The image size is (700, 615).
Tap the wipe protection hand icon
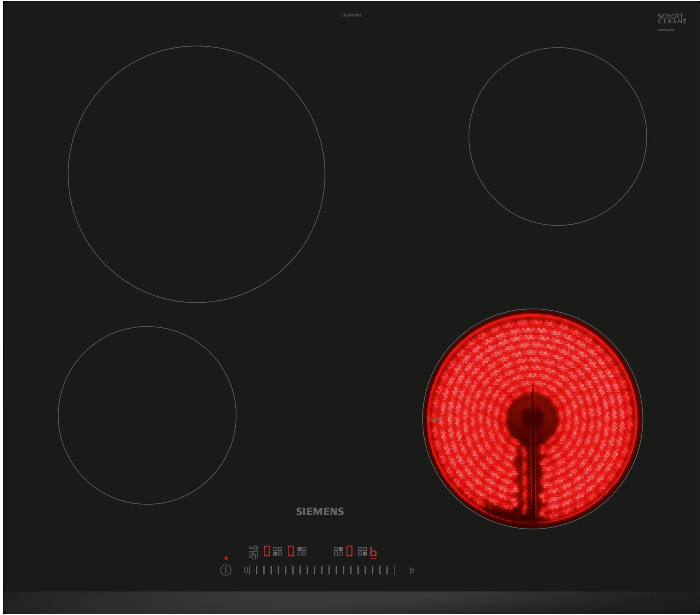(253, 555)
